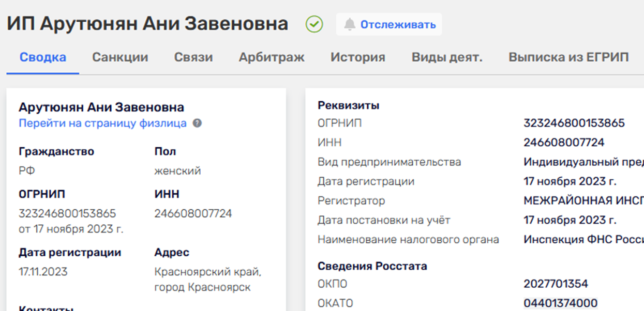Click the green verified checkmark icon
The image size is (644, 311).
[314, 24]
